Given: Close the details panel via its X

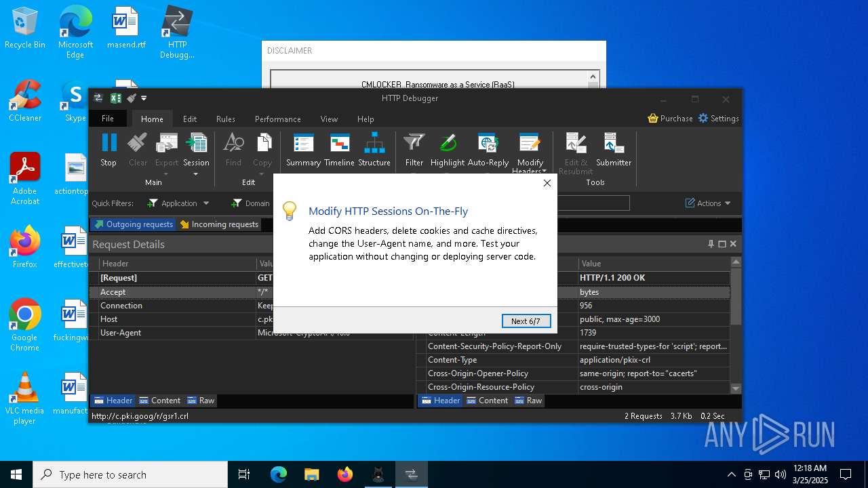Looking at the screenshot, I should (x=733, y=244).
